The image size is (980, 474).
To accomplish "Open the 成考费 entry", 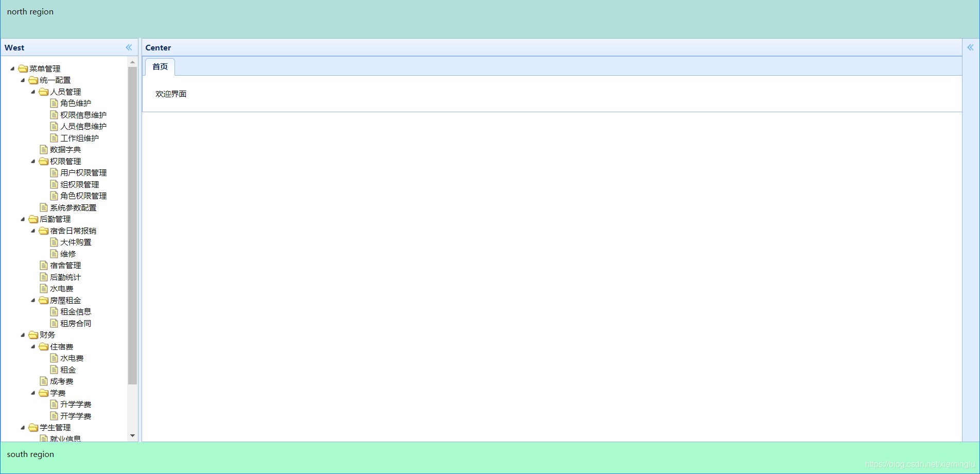I will tap(61, 381).
